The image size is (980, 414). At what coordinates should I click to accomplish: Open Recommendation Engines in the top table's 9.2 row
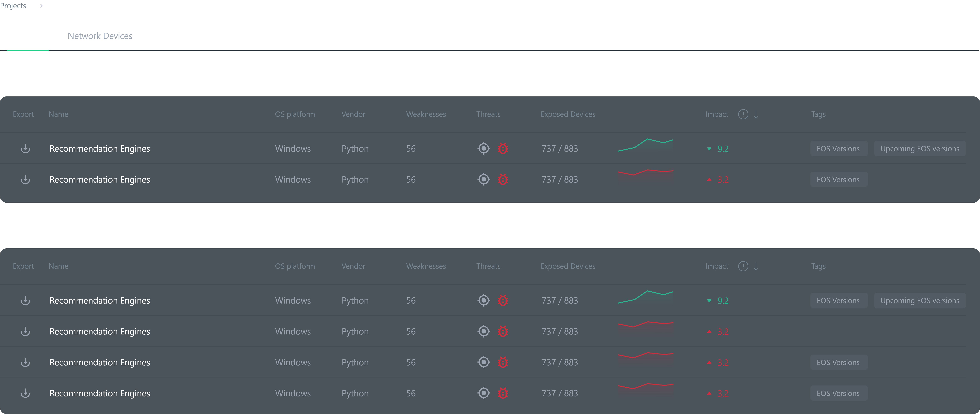tap(100, 149)
